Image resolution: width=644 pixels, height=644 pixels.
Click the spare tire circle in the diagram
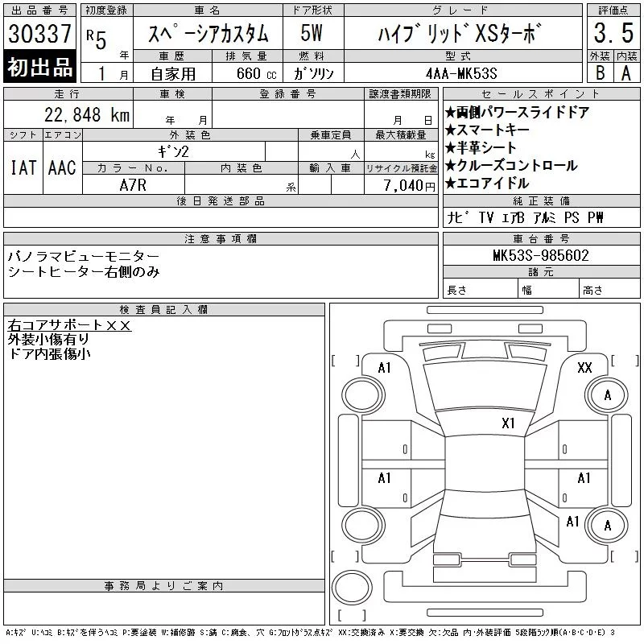[x=352, y=588]
